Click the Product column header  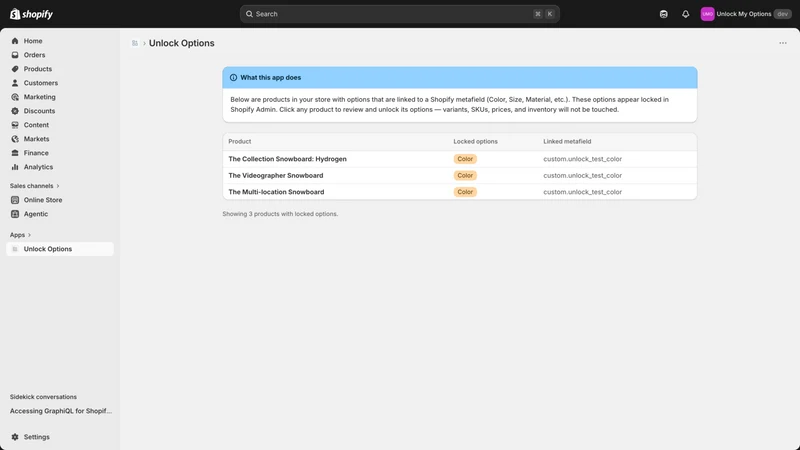click(239, 141)
